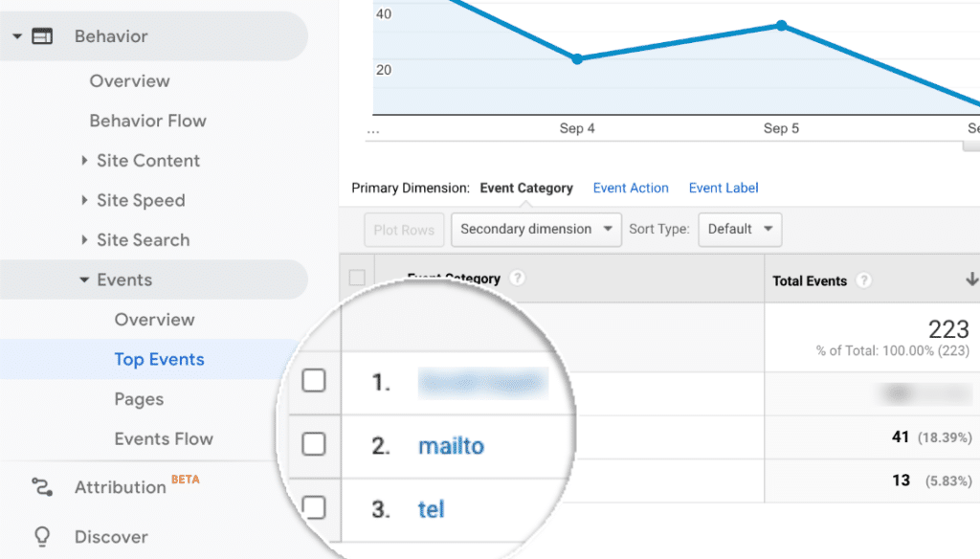Check the select-all checkbox in table header
Screen dimensions: 980x559
pos(357,275)
